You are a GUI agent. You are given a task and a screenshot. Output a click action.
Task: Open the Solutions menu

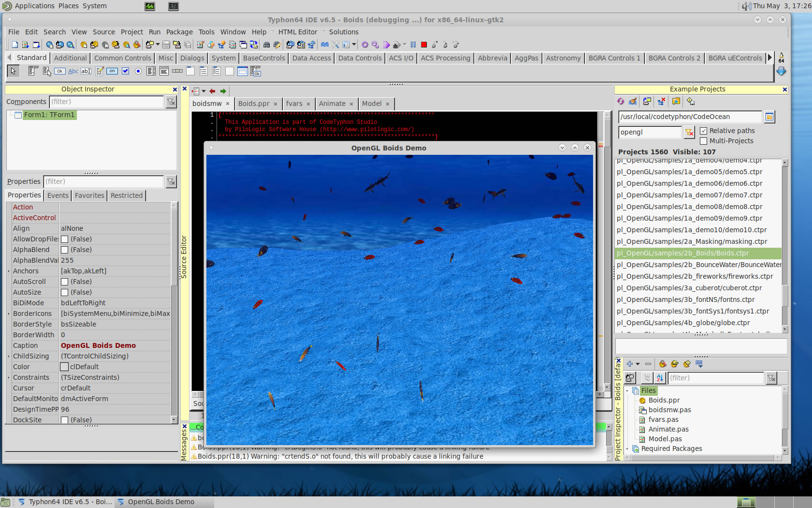(344, 32)
